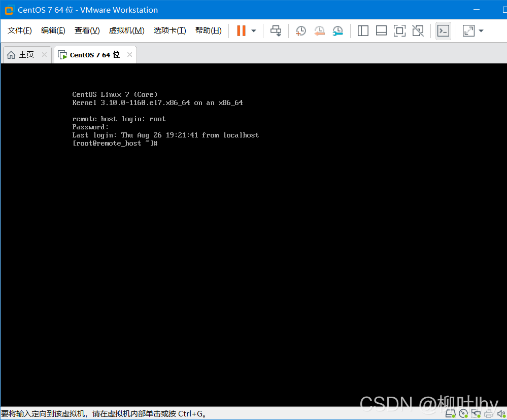Send Ctrl+Alt+Del to the virtual machine
The height and width of the screenshot is (420, 507).
coord(276,31)
